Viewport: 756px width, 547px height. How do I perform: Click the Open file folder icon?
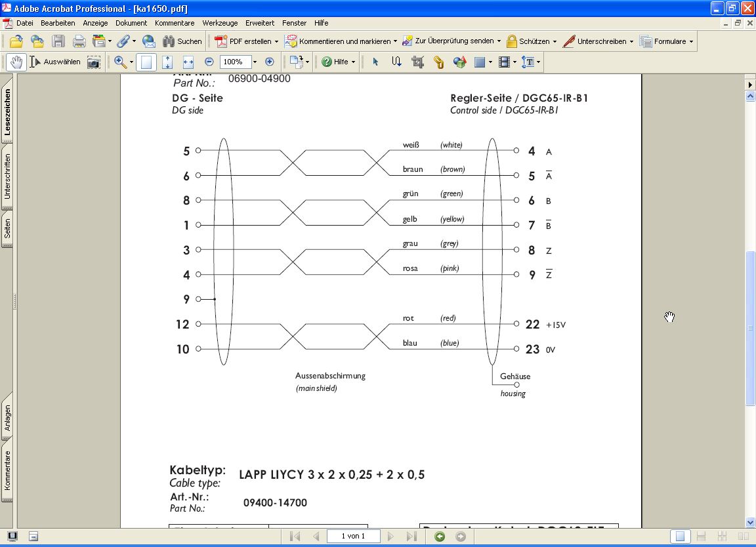click(16, 41)
